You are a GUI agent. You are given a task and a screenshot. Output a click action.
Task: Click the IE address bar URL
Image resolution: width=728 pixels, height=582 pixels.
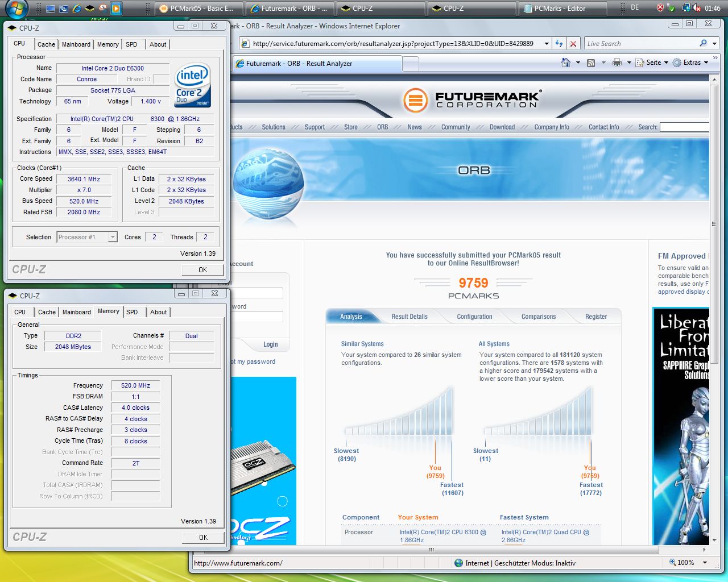[392, 44]
